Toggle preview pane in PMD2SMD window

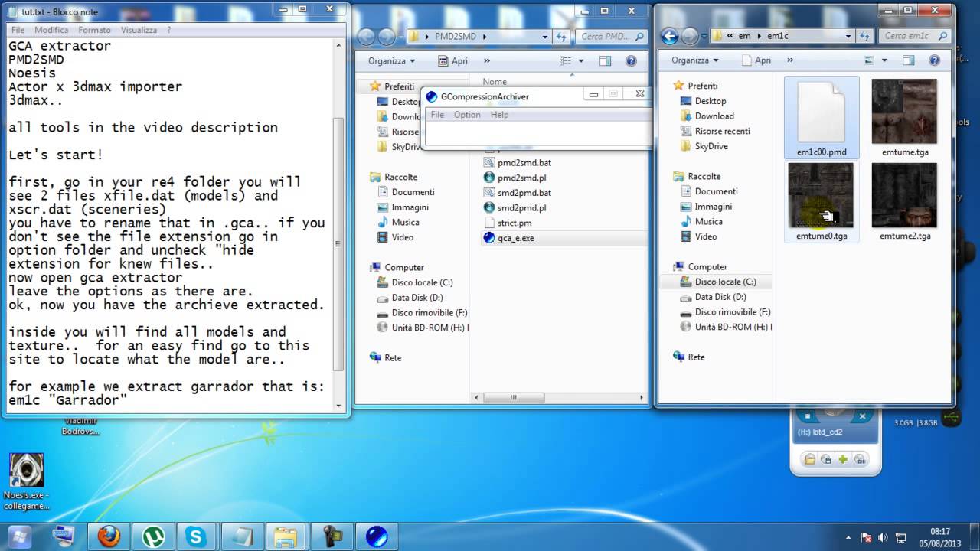pyautogui.click(x=606, y=60)
